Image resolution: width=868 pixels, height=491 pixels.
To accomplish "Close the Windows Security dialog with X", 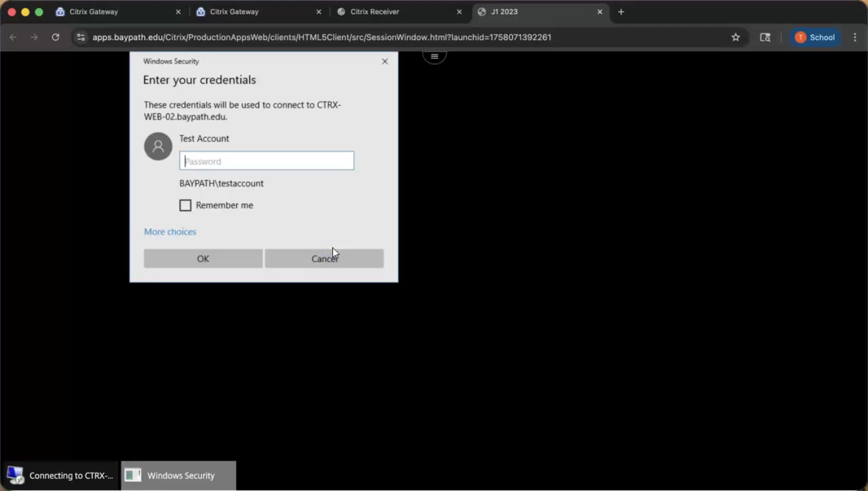I will pos(385,61).
